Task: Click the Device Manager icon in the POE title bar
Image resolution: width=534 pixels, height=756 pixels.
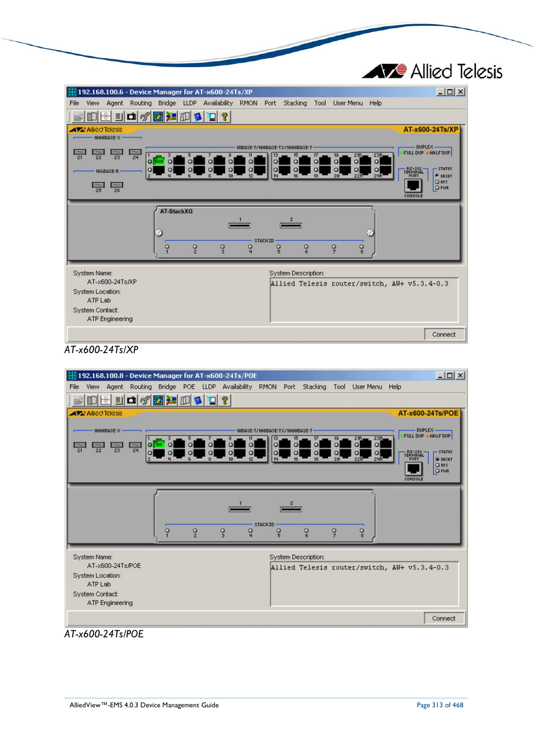Action: [x=72, y=375]
